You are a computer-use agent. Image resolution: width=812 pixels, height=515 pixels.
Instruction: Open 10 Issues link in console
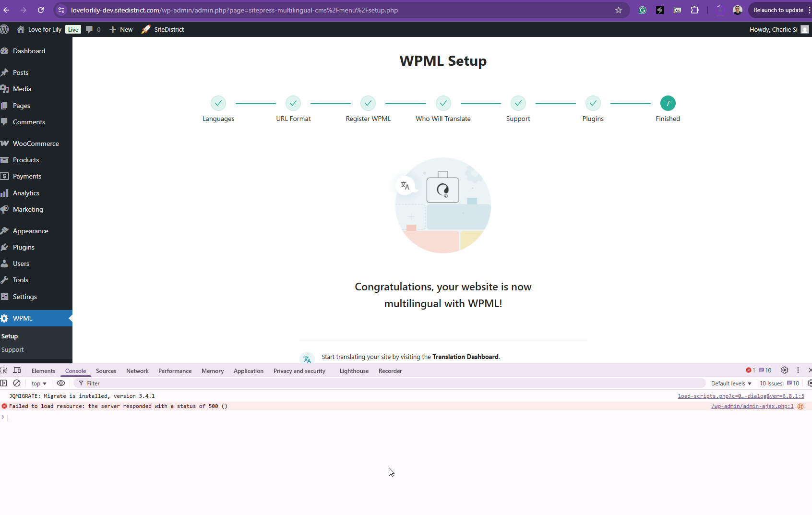[779, 383]
